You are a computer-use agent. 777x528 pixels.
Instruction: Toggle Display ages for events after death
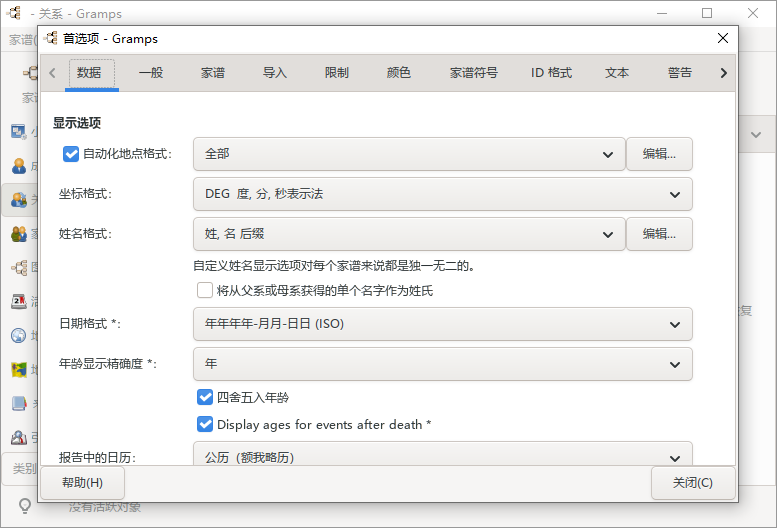205,424
